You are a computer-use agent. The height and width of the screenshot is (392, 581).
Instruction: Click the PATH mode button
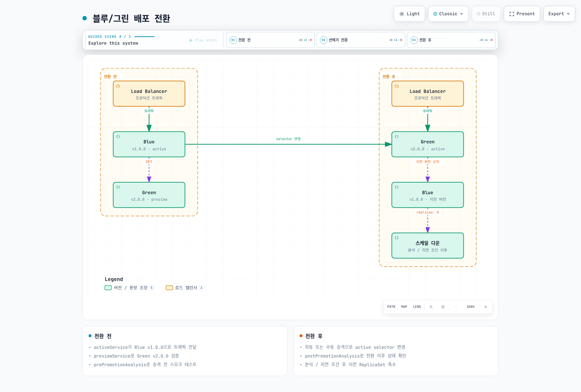click(x=391, y=307)
